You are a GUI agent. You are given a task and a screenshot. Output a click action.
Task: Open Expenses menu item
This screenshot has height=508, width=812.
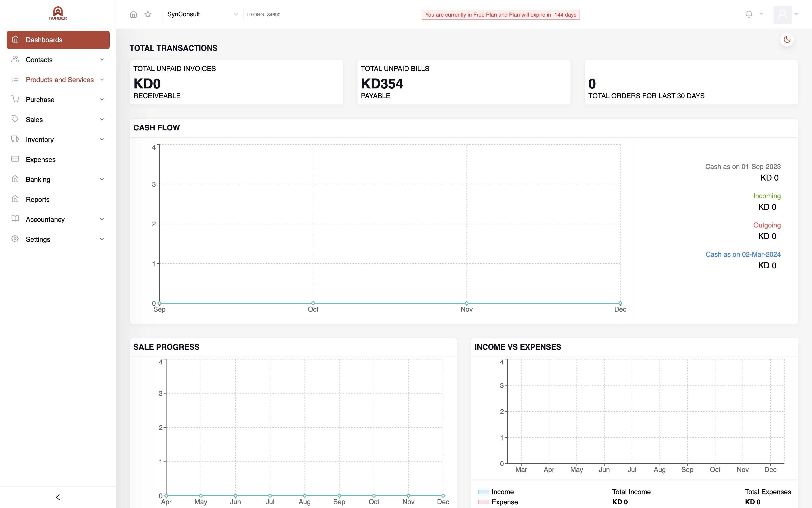[x=58, y=160]
